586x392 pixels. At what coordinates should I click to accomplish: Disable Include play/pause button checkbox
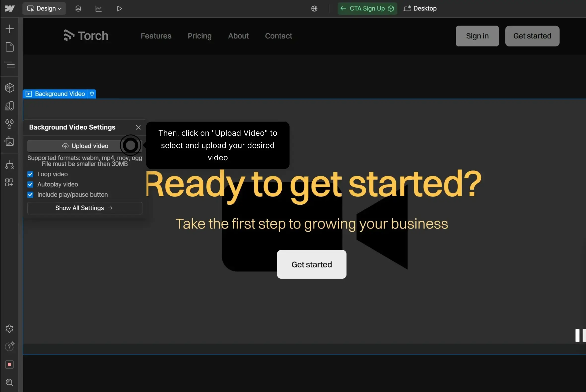[30, 195]
